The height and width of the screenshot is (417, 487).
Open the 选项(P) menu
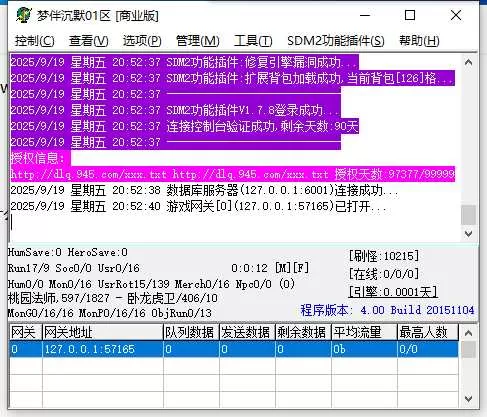tap(142, 41)
